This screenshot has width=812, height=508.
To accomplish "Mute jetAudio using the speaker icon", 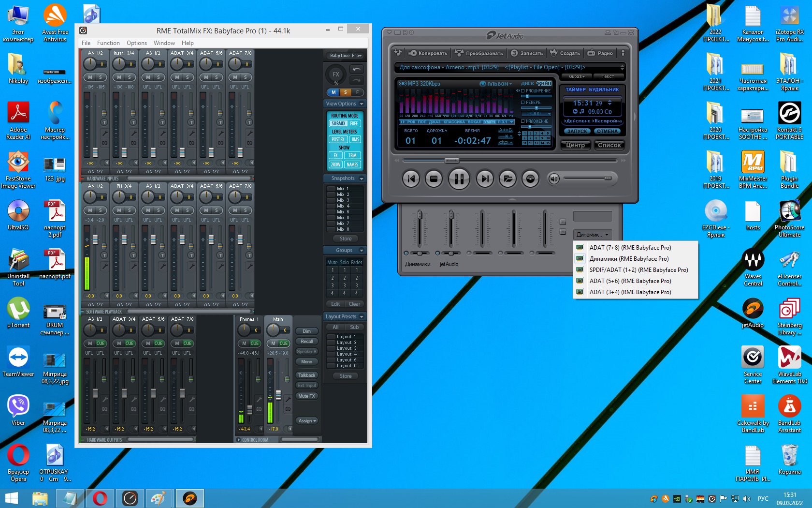I will (554, 179).
